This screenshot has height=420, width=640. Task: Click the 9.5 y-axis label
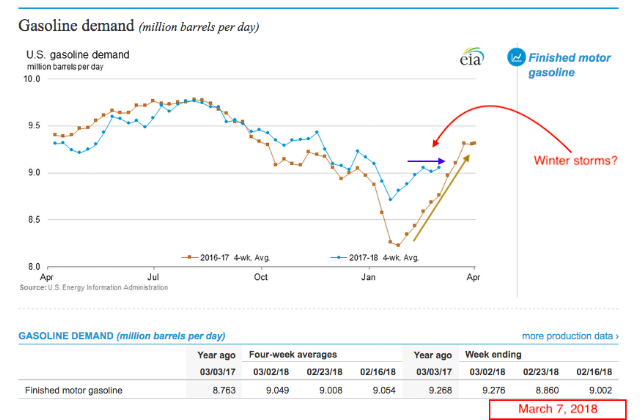(34, 126)
